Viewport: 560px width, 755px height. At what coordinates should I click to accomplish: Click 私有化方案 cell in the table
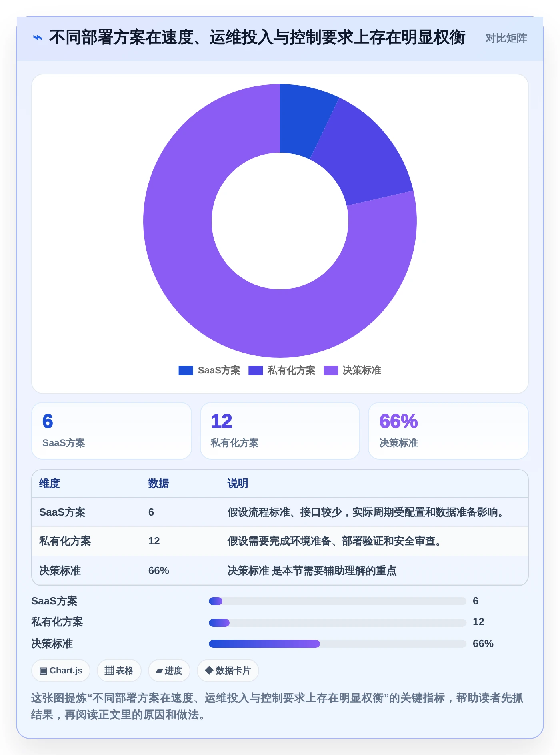point(65,541)
